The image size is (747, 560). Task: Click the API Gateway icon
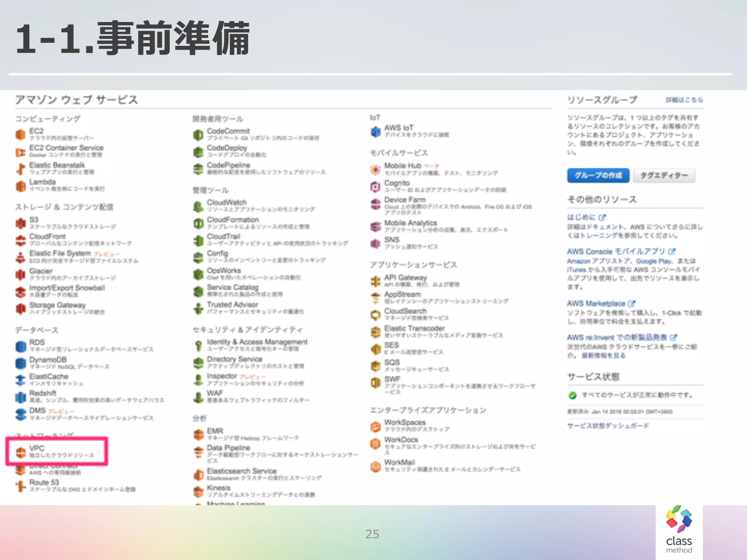375,281
